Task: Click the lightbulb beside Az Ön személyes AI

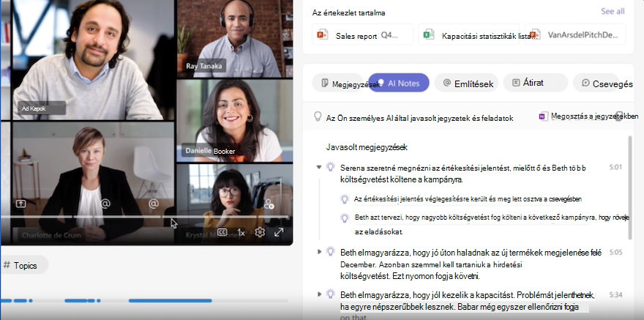Action: pos(318,116)
